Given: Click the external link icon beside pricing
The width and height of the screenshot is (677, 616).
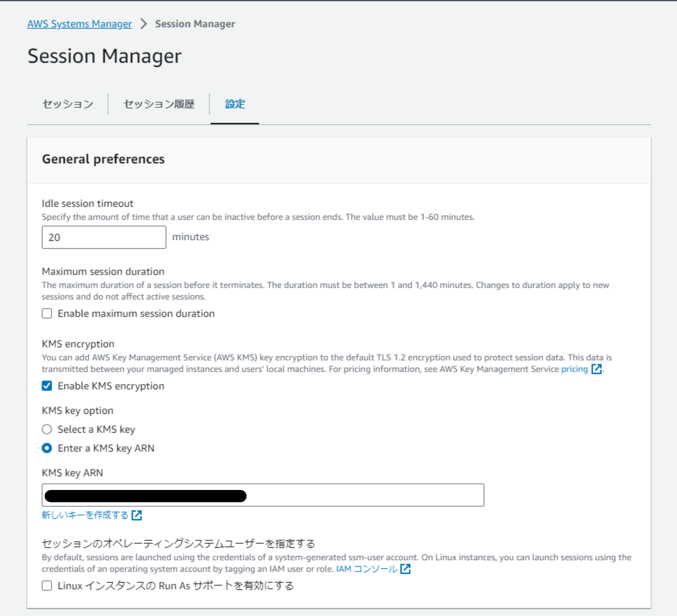Looking at the screenshot, I should point(596,369).
